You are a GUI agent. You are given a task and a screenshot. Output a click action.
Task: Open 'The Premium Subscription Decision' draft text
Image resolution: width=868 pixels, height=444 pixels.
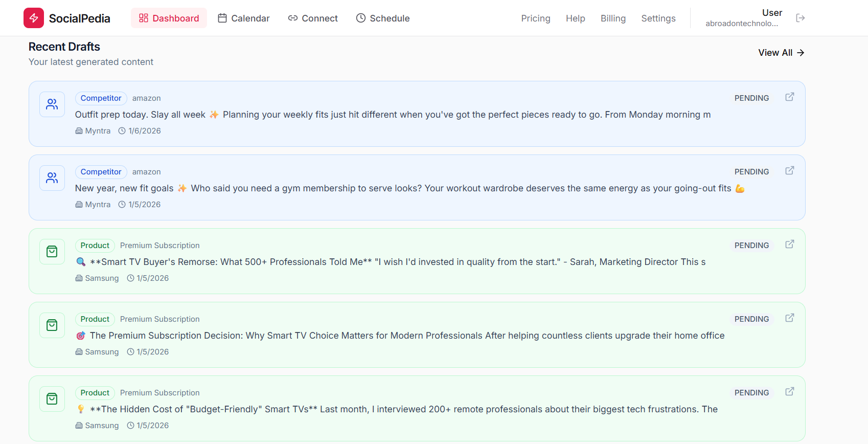pos(400,336)
